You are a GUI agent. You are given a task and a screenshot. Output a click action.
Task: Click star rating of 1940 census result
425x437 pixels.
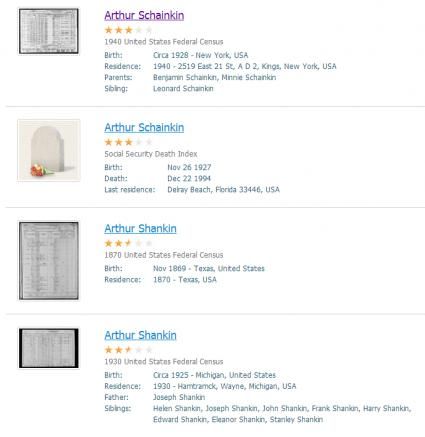(x=129, y=30)
